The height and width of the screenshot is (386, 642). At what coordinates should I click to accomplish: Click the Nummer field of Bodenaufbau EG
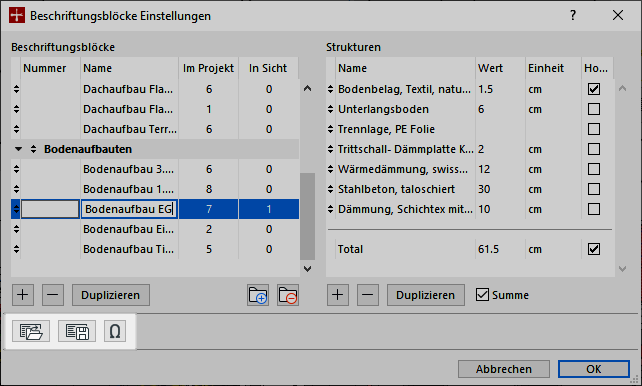point(50,209)
